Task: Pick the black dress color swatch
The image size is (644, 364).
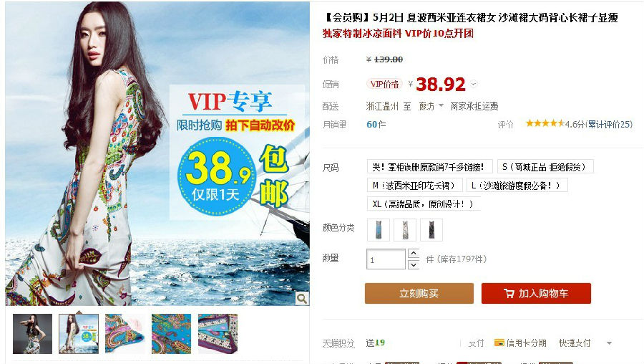Action: tap(431, 229)
